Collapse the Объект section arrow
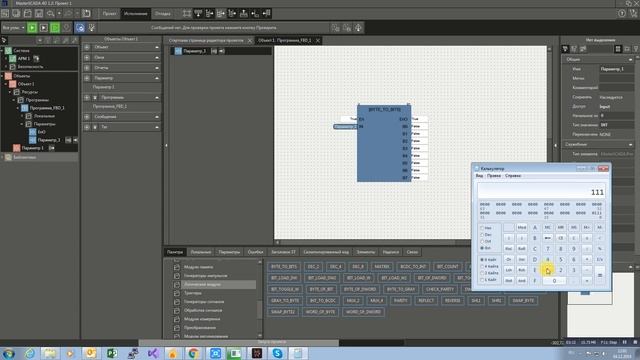The height and width of the screenshot is (360, 640). tap(157, 47)
